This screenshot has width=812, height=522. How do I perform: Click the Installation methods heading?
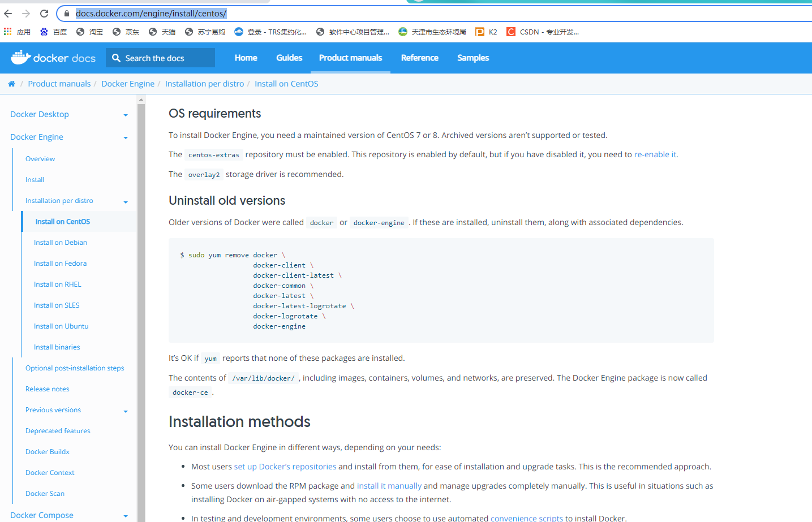click(239, 422)
